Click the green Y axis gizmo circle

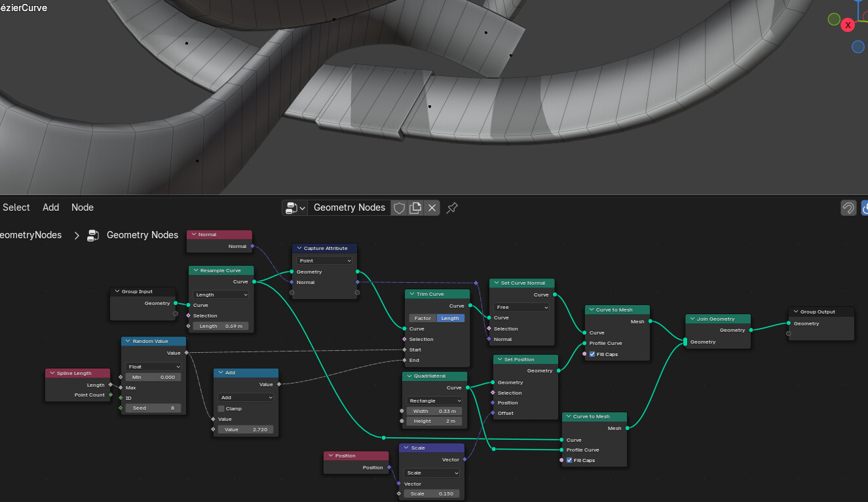point(834,19)
